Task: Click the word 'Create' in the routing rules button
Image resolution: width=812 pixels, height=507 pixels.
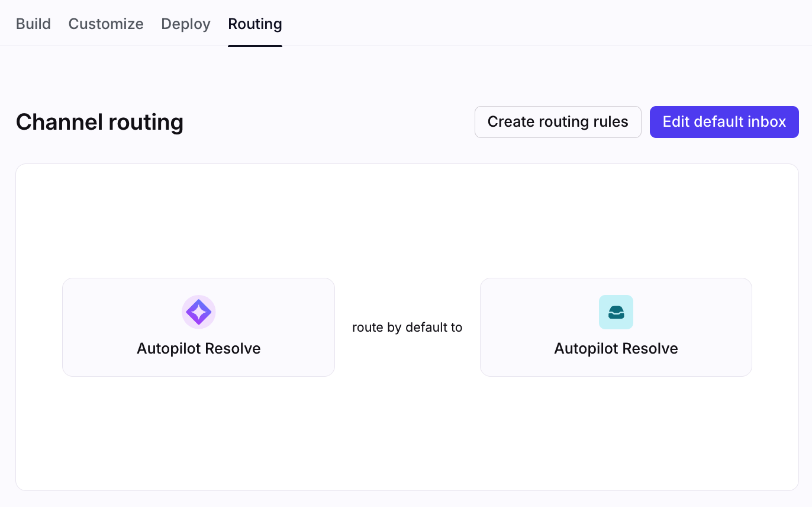Action: tap(511, 122)
